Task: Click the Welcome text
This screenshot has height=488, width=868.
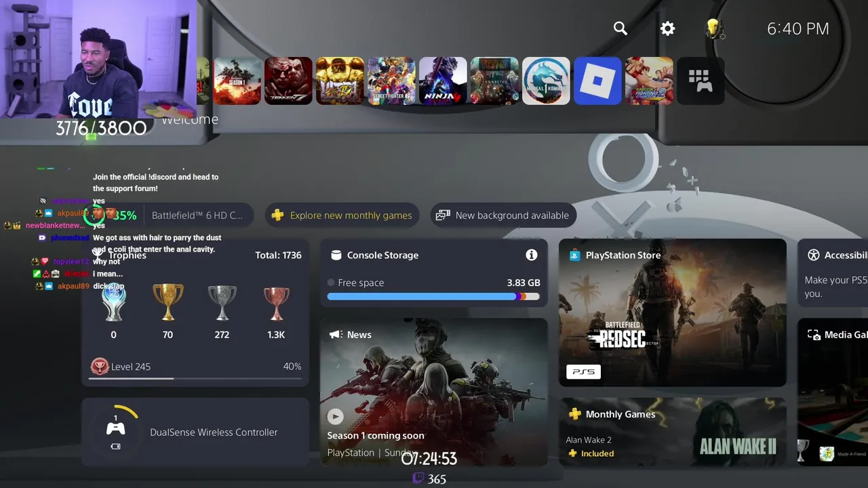Action: [190, 119]
